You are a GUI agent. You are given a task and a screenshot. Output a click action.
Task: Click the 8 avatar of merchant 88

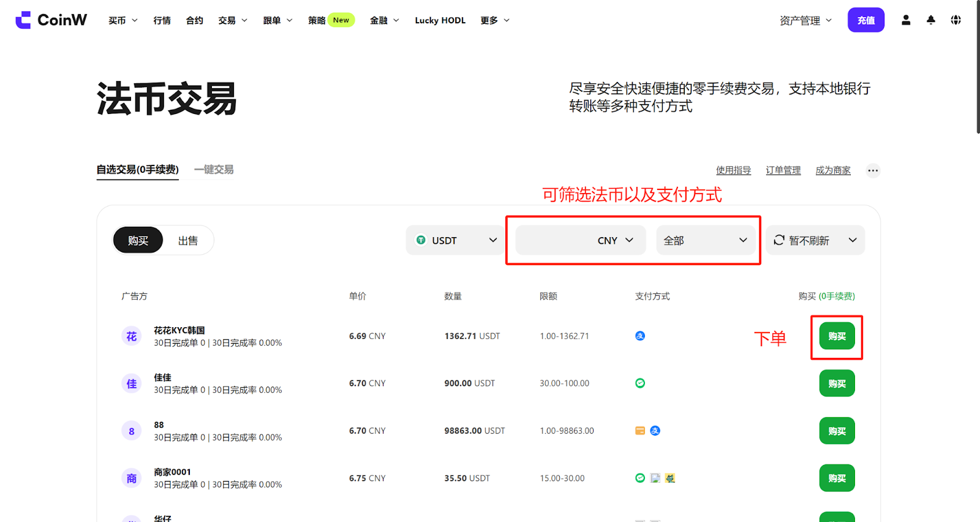[132, 431]
